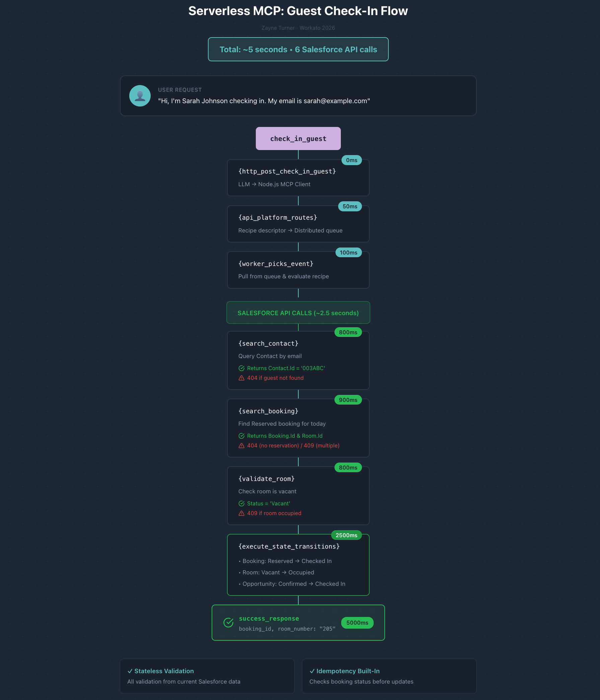Click the Serverless MCP page title
The image size is (600, 700).
pos(298,11)
